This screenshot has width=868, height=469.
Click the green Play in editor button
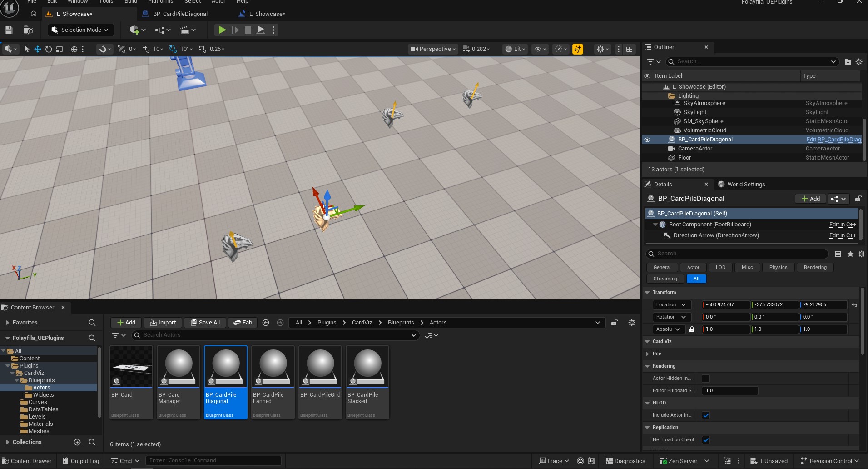pos(222,30)
